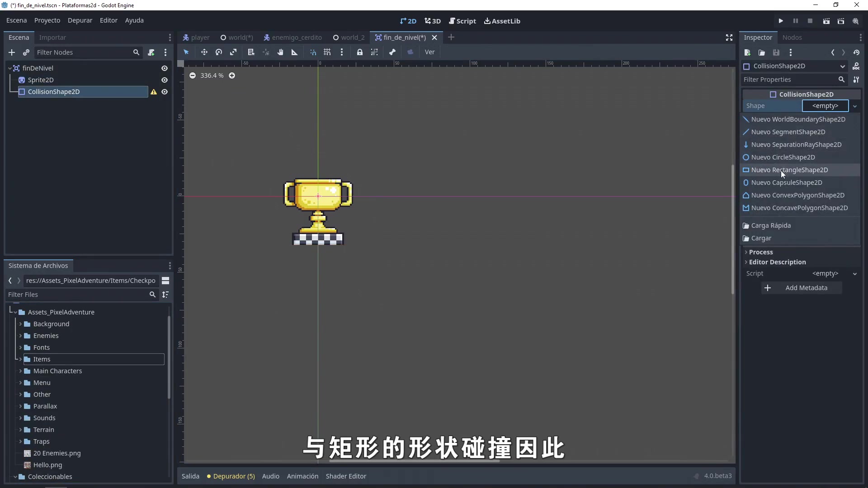This screenshot has width=868, height=488.
Task: Create a new resource in the Inspector
Action: (748, 52)
